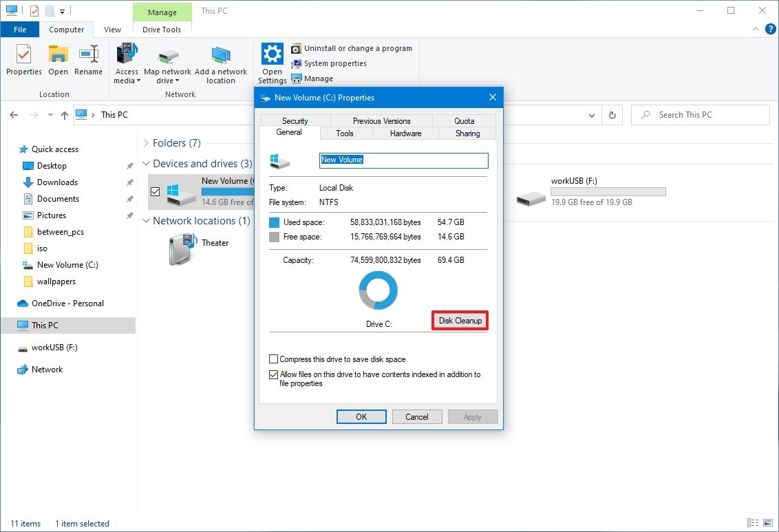Open the View ribbon tab
The width and height of the screenshot is (779, 532).
click(112, 30)
